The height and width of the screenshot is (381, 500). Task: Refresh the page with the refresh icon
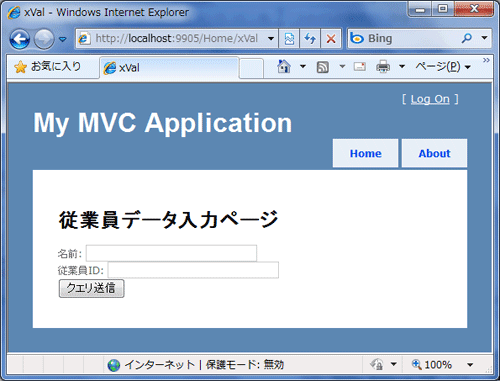point(310,39)
